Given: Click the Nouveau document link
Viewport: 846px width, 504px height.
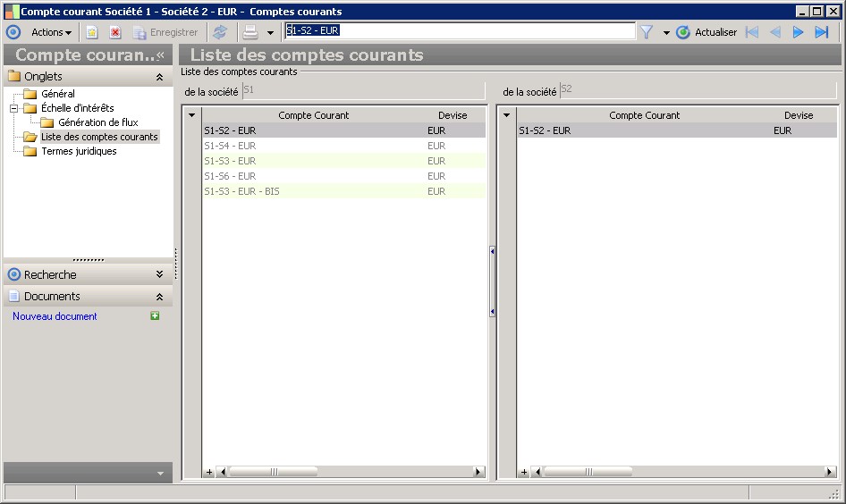Looking at the screenshot, I should pos(55,316).
